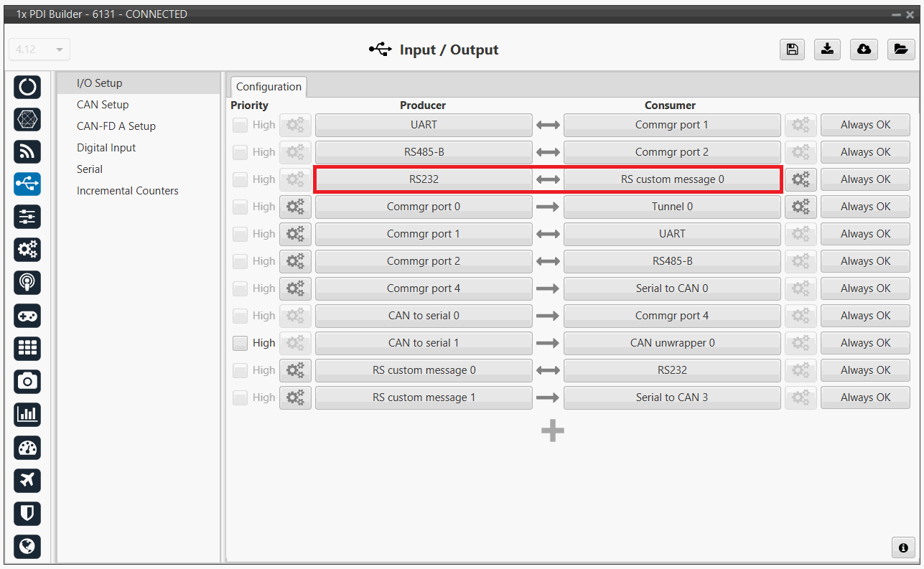924x569 pixels.
Task: Click the info icon at bottom right
Action: (903, 547)
